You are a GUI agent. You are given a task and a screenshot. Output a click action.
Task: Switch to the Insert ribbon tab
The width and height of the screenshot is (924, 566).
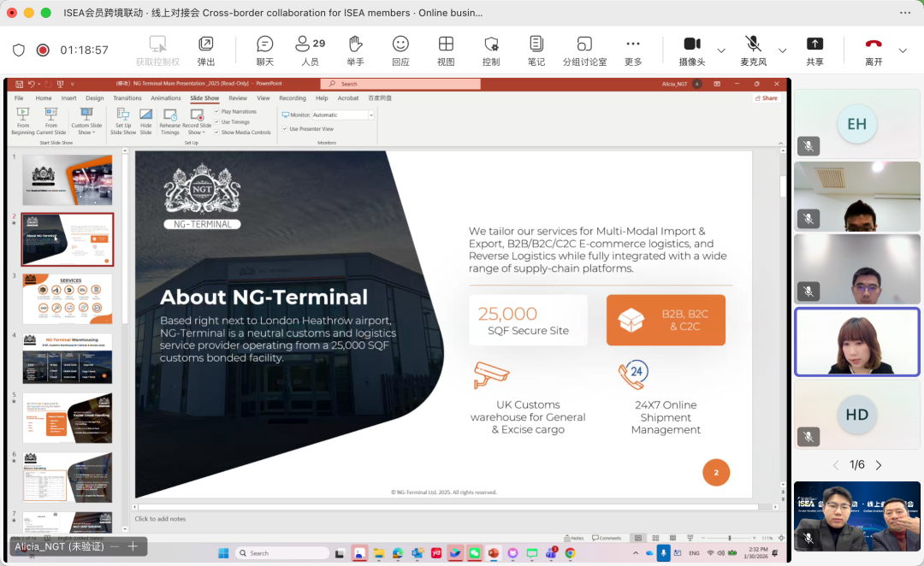69,98
